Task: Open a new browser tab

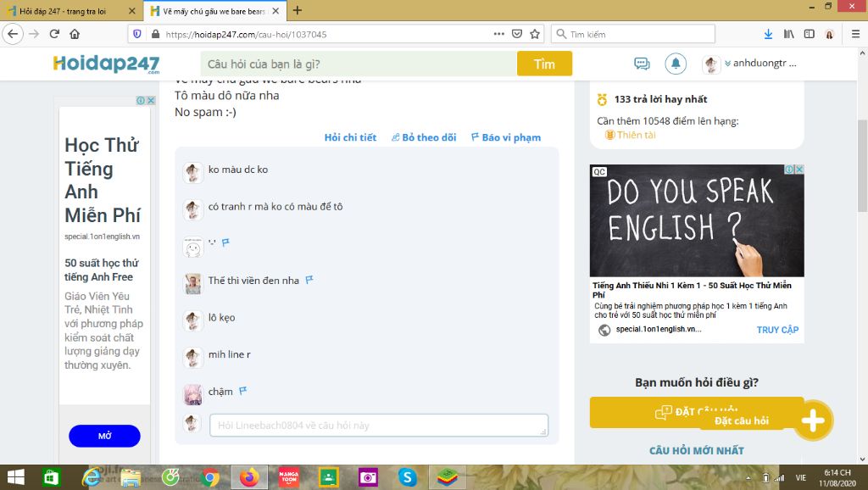Action: (x=298, y=10)
